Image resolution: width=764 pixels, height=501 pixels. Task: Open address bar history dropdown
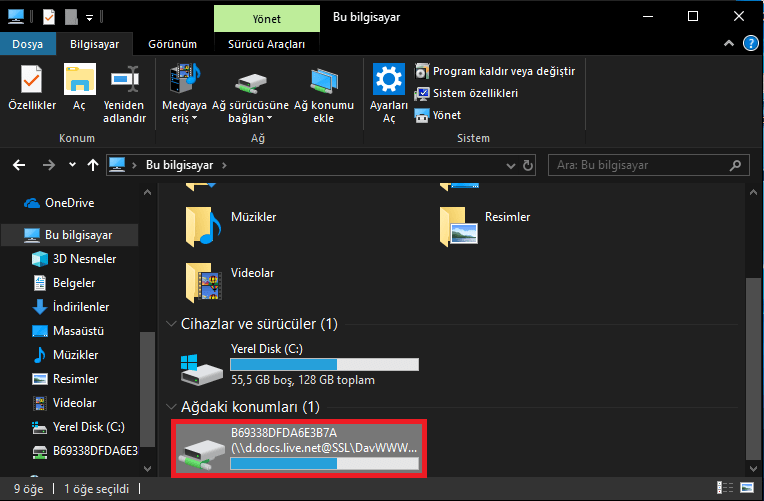pyautogui.click(x=511, y=166)
